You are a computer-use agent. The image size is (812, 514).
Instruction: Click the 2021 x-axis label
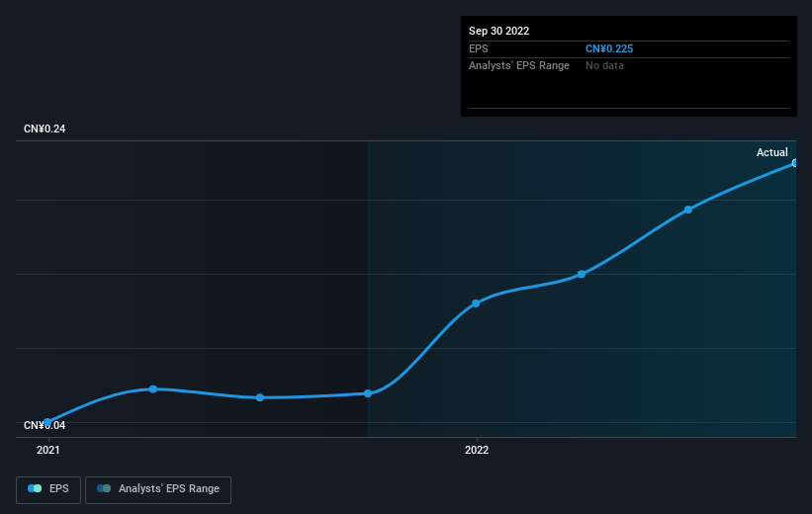(x=48, y=450)
